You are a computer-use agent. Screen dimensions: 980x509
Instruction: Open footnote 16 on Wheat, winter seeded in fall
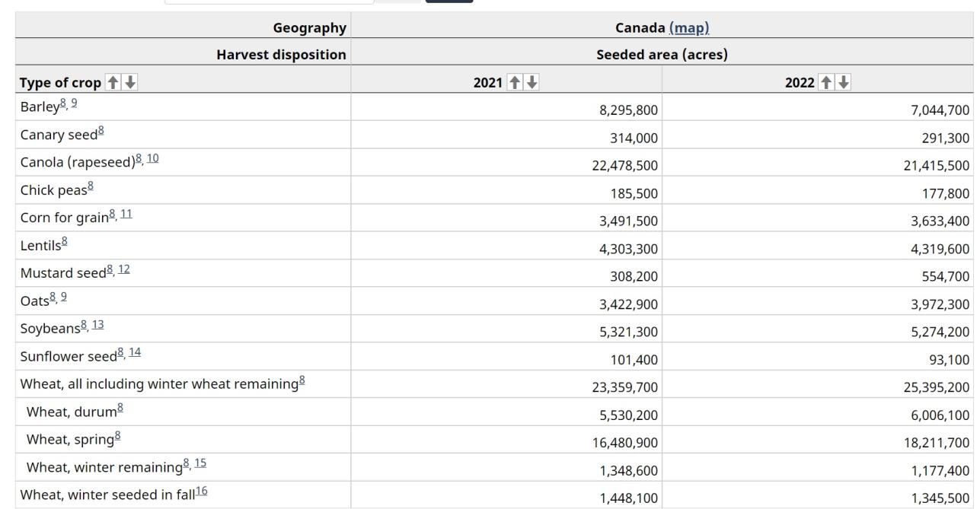201,492
